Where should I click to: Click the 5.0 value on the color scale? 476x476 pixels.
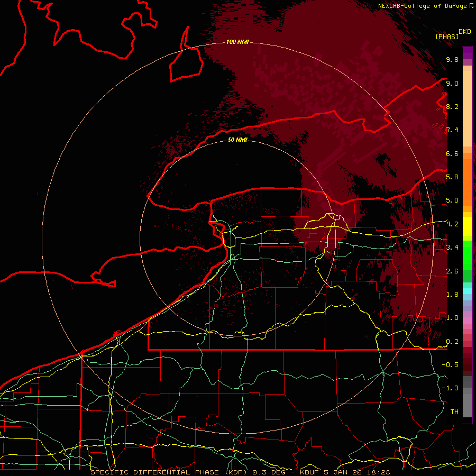pos(452,200)
